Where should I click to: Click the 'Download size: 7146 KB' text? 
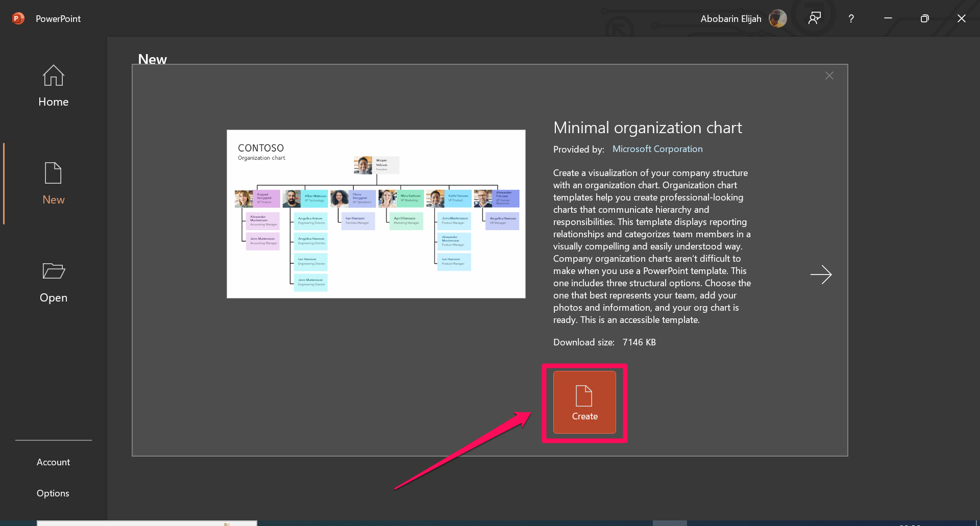(604, 342)
